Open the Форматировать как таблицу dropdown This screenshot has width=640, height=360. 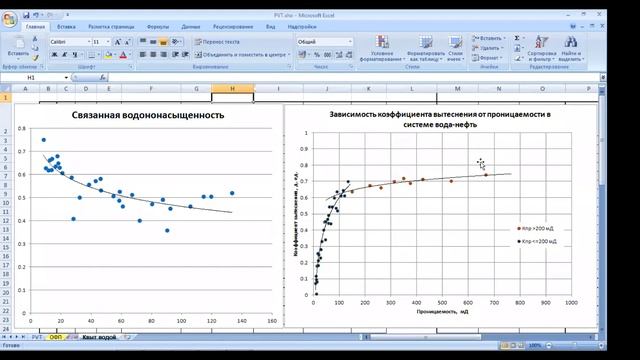426,48
